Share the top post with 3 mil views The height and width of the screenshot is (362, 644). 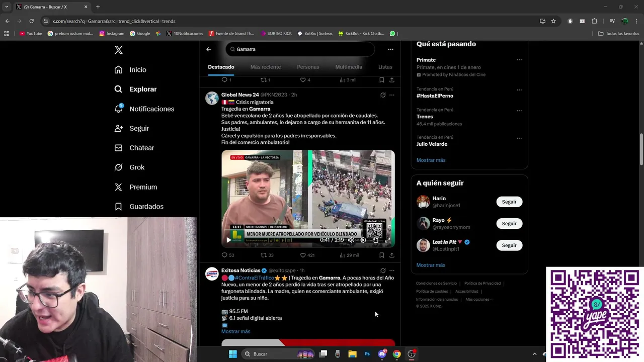[392, 80]
